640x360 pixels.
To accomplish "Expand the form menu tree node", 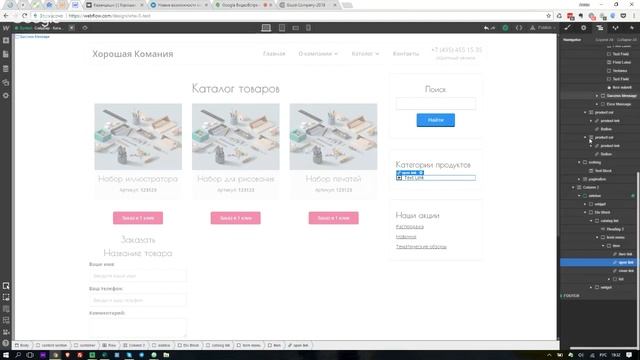I will (x=597, y=238).
